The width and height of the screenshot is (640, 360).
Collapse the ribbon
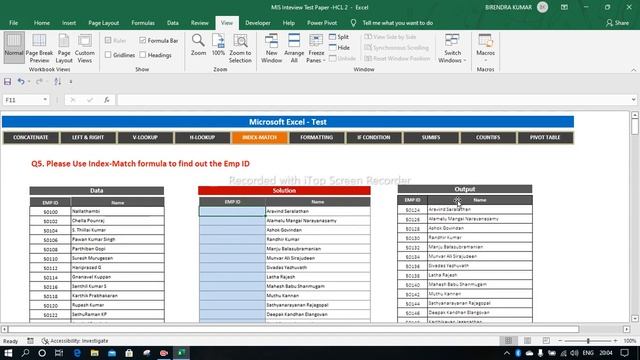coord(633,70)
